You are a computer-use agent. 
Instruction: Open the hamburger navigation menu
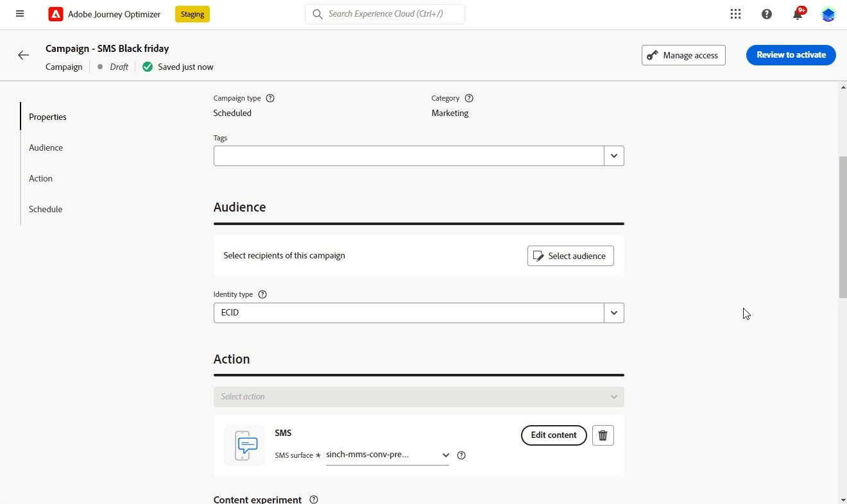pyautogui.click(x=20, y=14)
